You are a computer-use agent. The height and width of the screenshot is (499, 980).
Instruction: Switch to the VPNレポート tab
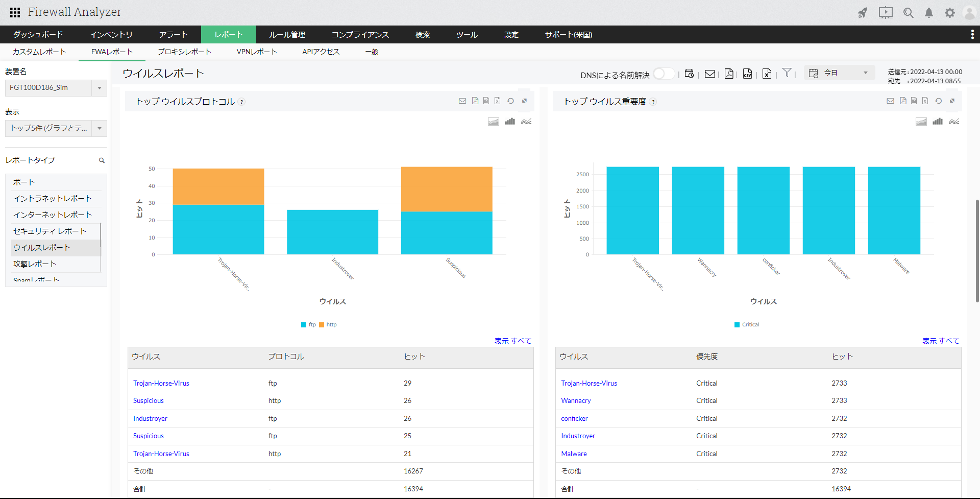(256, 52)
